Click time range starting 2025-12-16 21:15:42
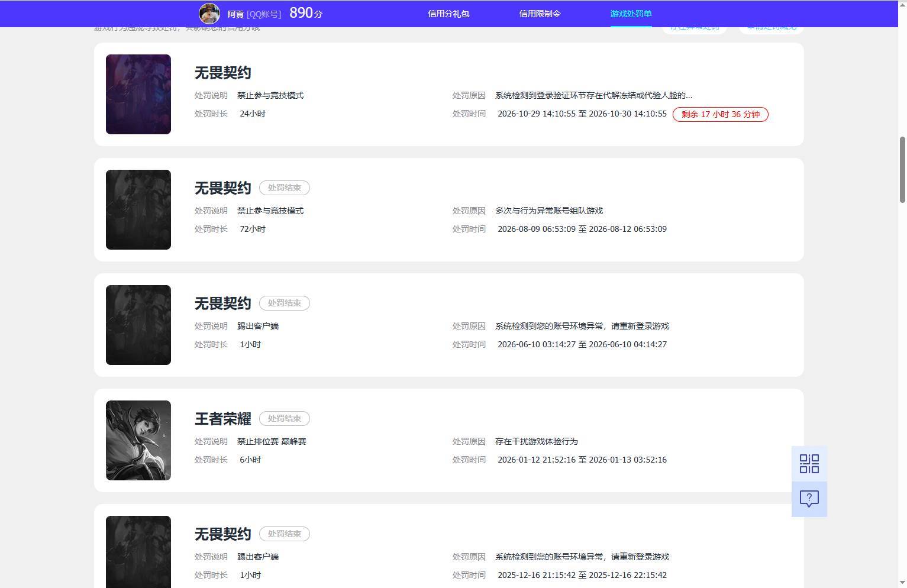 coord(582,575)
